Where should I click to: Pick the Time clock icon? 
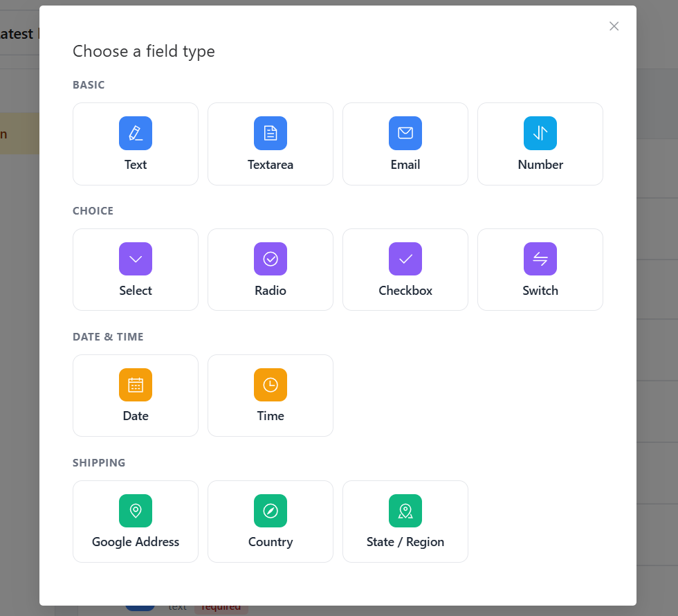[271, 385]
